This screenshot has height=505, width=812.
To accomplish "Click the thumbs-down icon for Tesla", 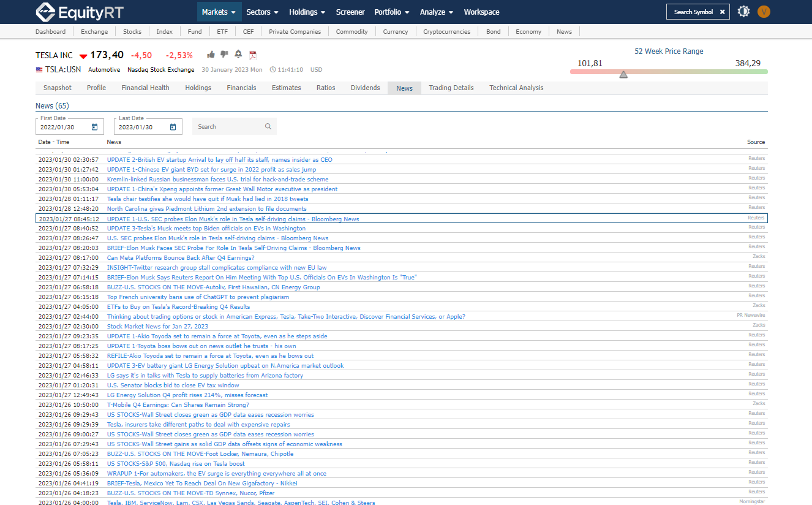I will 224,55.
